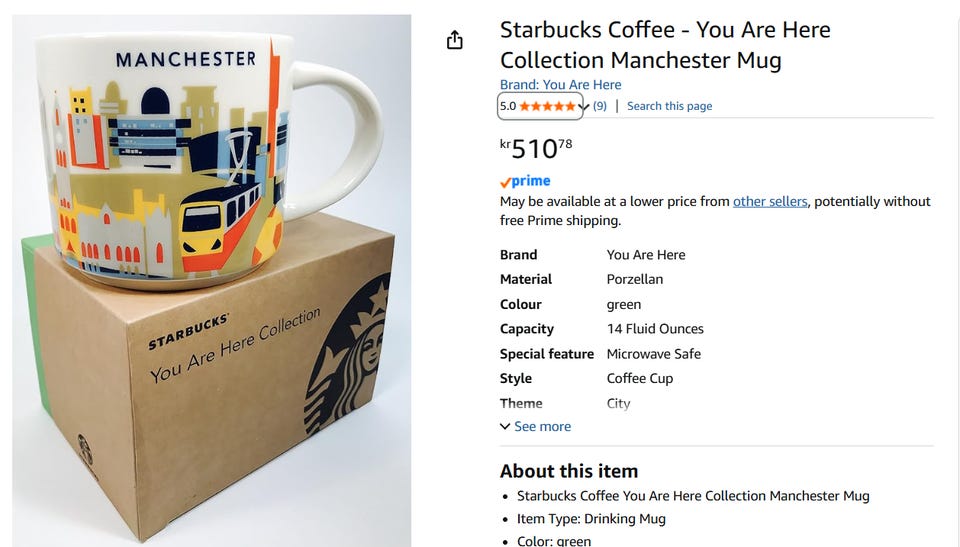The width and height of the screenshot is (960, 547).
Task: Click the "Search this page" link
Action: pyautogui.click(x=669, y=106)
